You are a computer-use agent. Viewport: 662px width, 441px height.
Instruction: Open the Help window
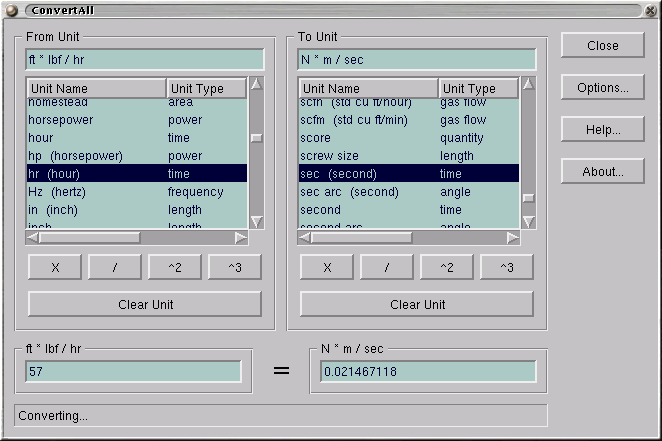coord(602,129)
